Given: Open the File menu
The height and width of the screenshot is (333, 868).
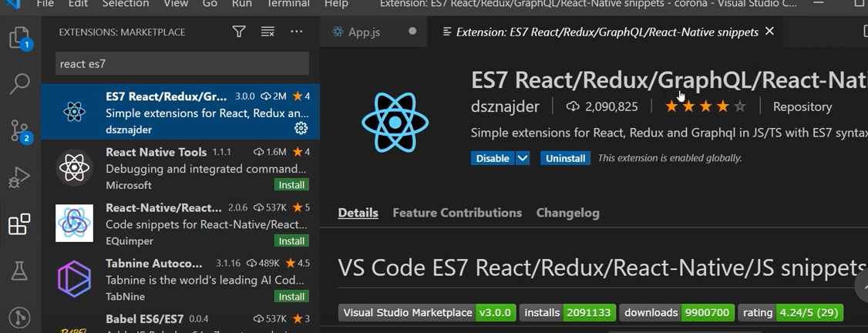Looking at the screenshot, I should [45, 4].
